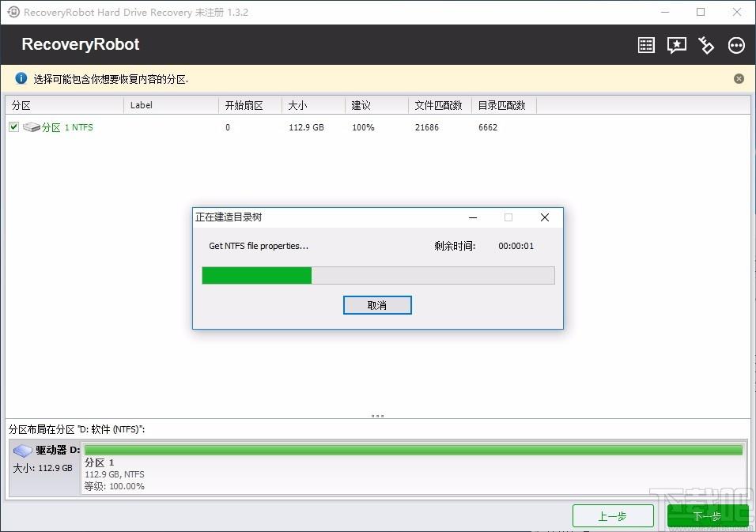Click the 大小: 112.9 GB drive text
756x532 pixels.
coord(43,468)
